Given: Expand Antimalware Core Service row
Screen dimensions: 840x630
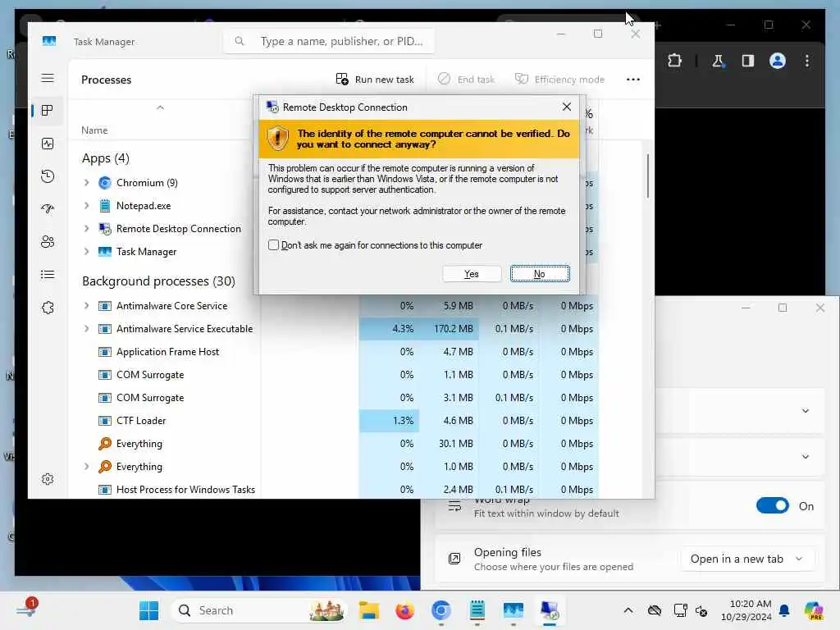Looking at the screenshot, I should (86, 306).
